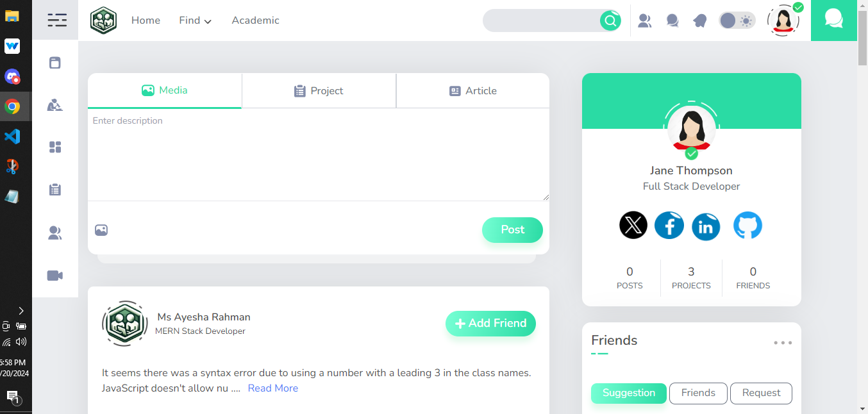This screenshot has width=868, height=414.
Task: Attach an image using the picture icon
Action: click(x=101, y=230)
